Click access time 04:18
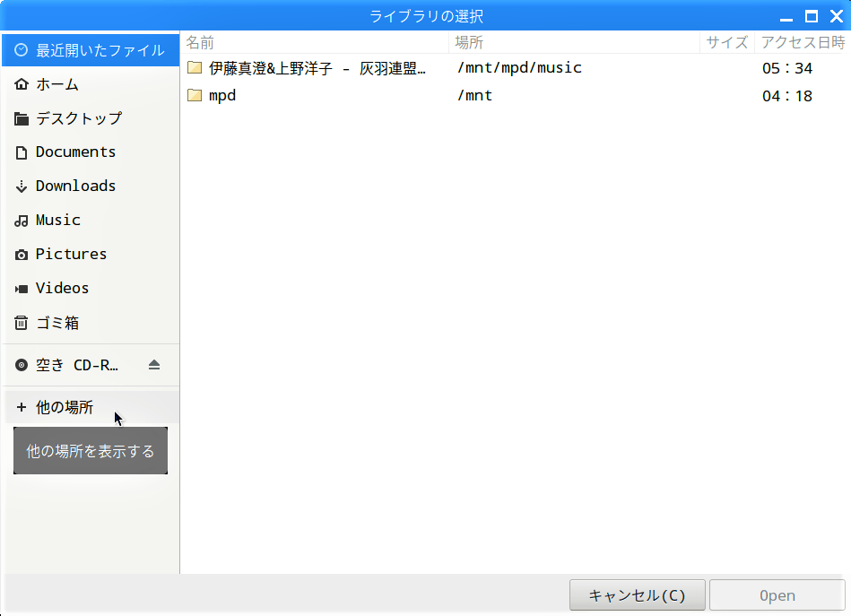Viewport: 851px width, 616px height. [787, 96]
